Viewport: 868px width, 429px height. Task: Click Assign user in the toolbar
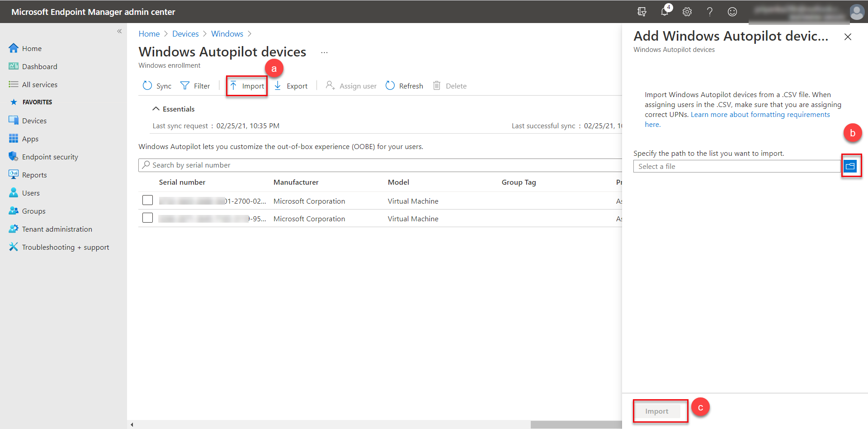351,86
